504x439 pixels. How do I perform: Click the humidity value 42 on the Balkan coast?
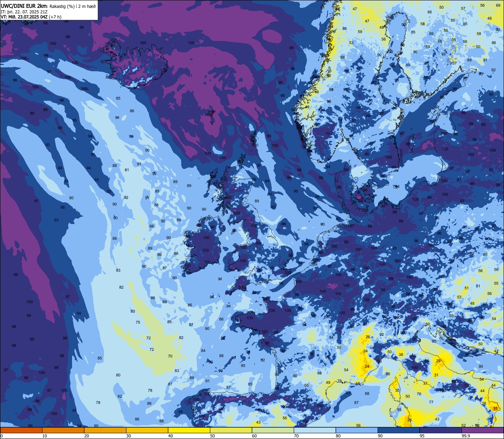click(496, 351)
